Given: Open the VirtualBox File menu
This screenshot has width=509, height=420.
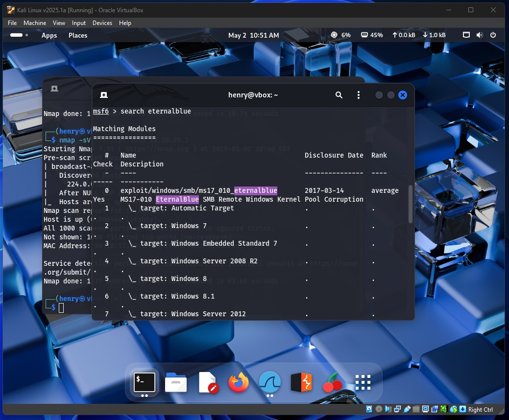Looking at the screenshot, I should (12, 23).
